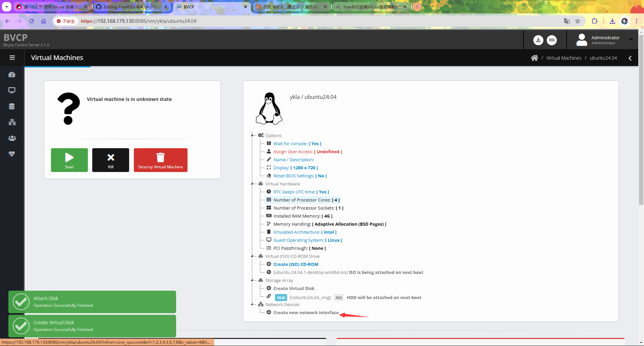Image resolution: width=644 pixels, height=346 pixels.
Task: Open the storage database sidebar icon
Action: click(x=12, y=106)
